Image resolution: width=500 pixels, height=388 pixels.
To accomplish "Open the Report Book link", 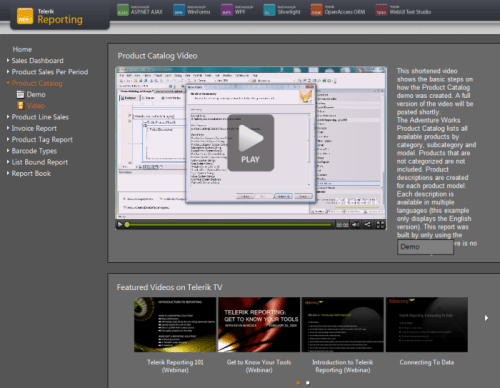I will [x=31, y=174].
